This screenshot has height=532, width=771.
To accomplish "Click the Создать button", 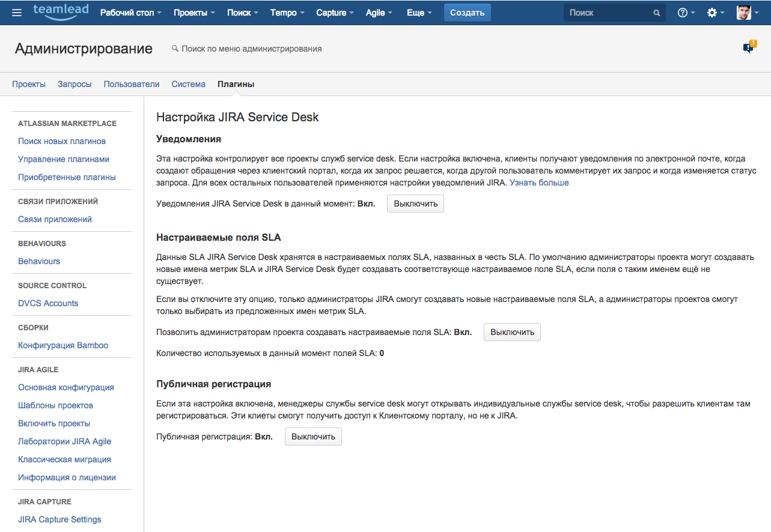I will pyautogui.click(x=467, y=12).
